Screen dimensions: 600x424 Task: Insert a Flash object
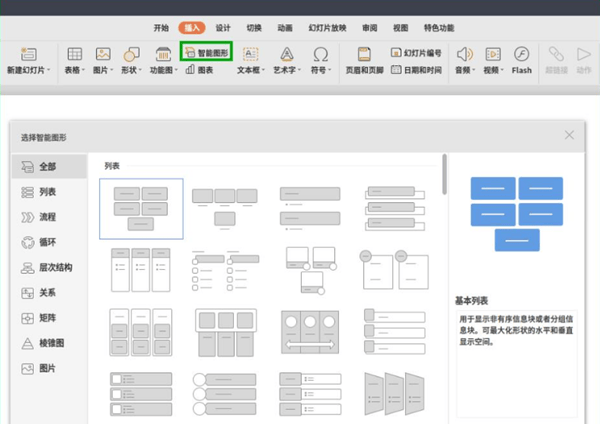522,60
